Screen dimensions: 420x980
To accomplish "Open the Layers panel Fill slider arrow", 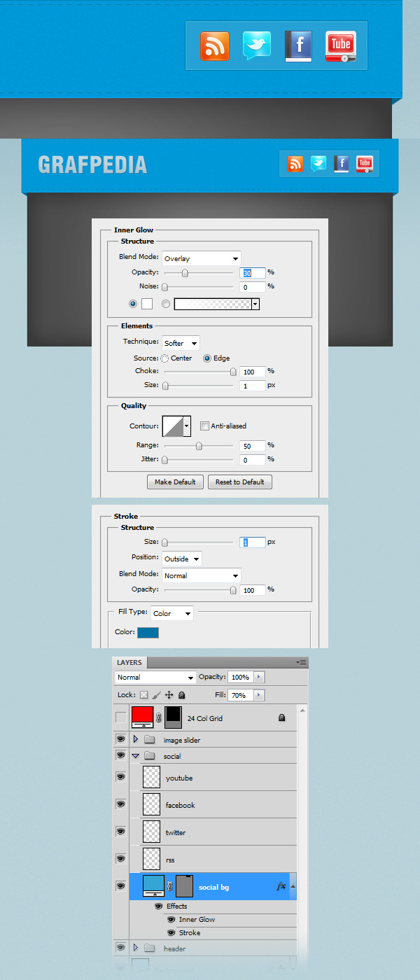I will 260,695.
